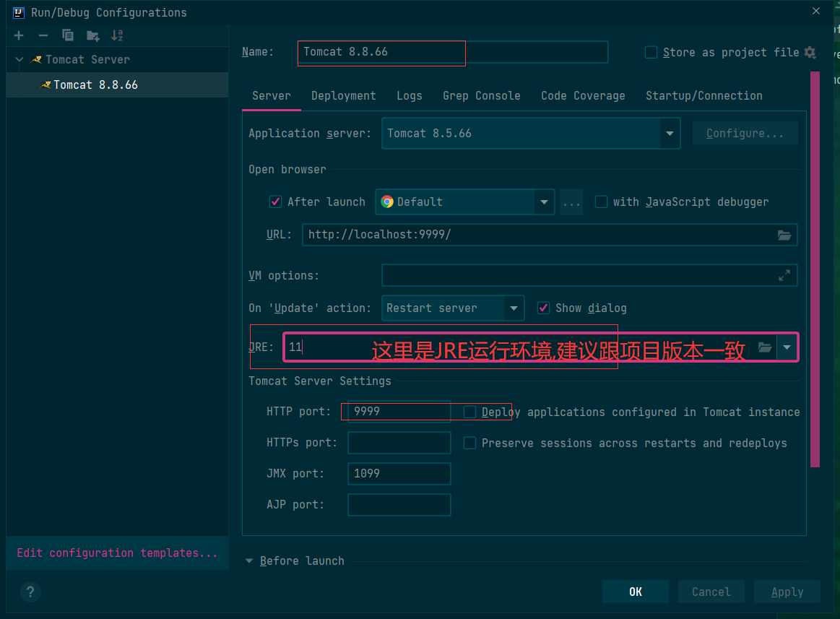Focus the HTTP port field
This screenshot has height=619, width=840.
pyautogui.click(x=399, y=412)
